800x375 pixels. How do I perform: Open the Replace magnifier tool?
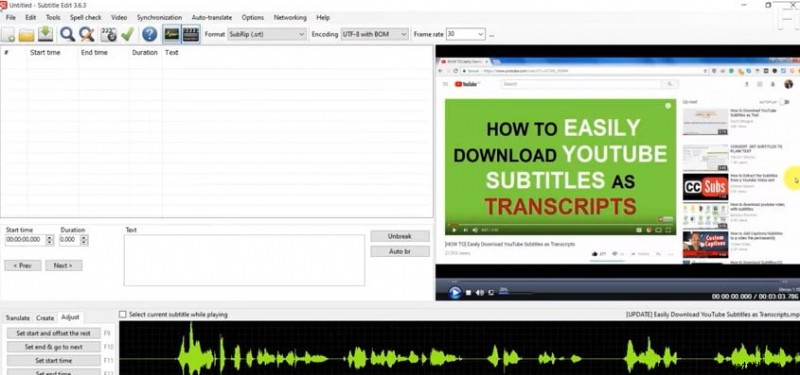pos(87,34)
